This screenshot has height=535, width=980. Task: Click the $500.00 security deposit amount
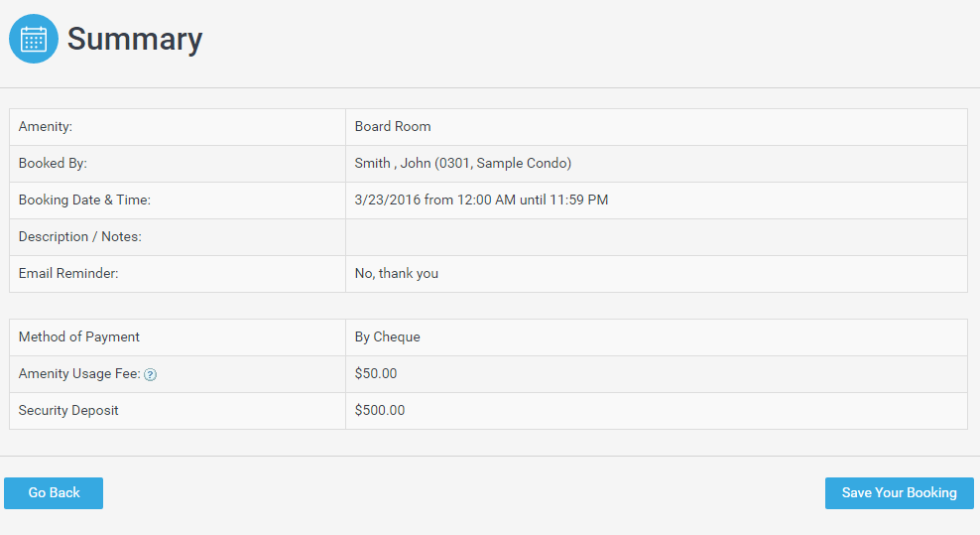(x=380, y=411)
